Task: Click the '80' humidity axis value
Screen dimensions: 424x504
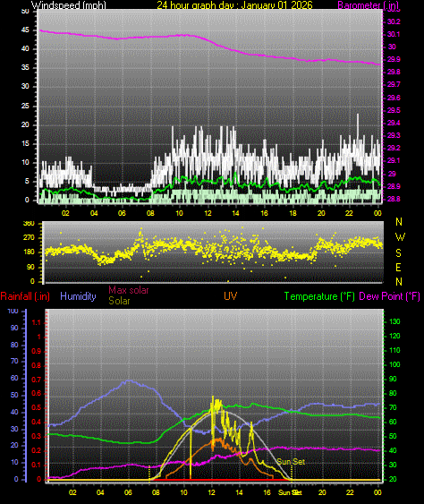Action: coord(14,345)
